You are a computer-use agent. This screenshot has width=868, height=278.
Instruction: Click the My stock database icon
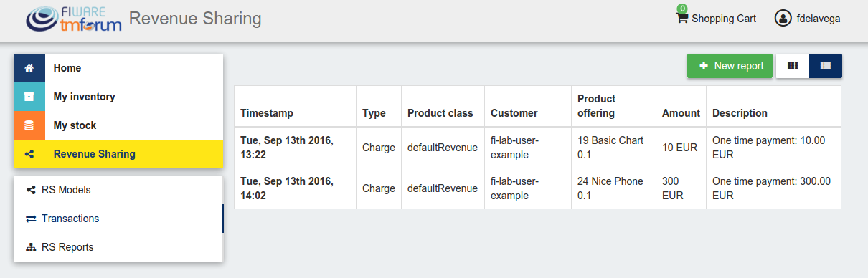tap(29, 125)
